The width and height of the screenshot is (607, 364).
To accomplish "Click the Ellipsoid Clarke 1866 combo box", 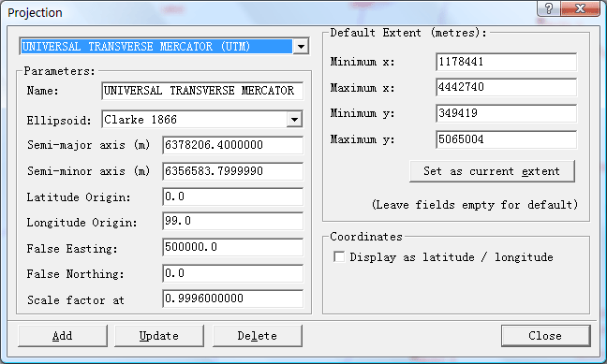I will click(x=202, y=120).
